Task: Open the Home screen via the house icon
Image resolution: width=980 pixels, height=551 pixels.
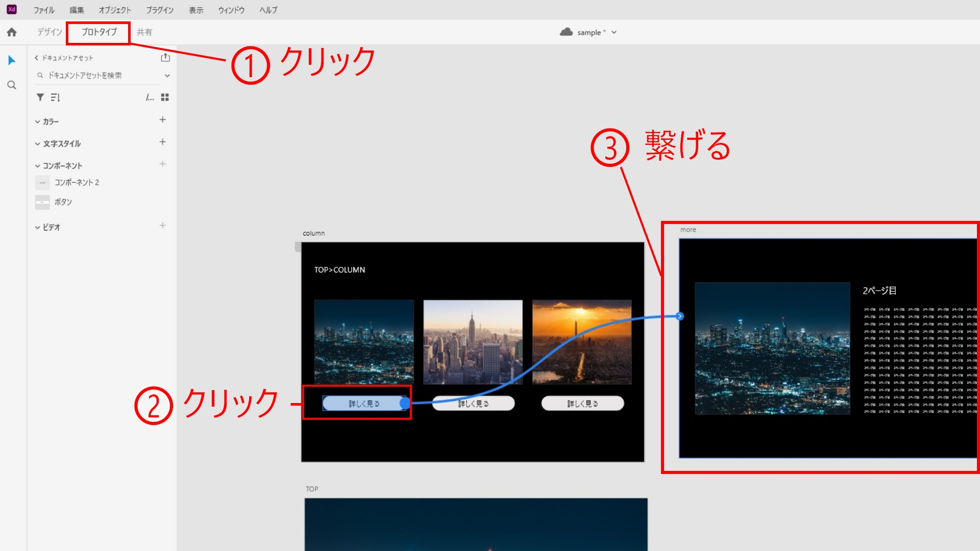Action: 11,32
